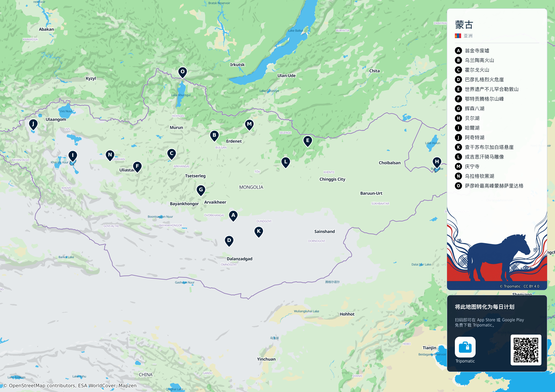The width and height of the screenshot is (555, 392).
Task: Click map pin O near Lake Khuvsgul
Action: [x=183, y=72]
